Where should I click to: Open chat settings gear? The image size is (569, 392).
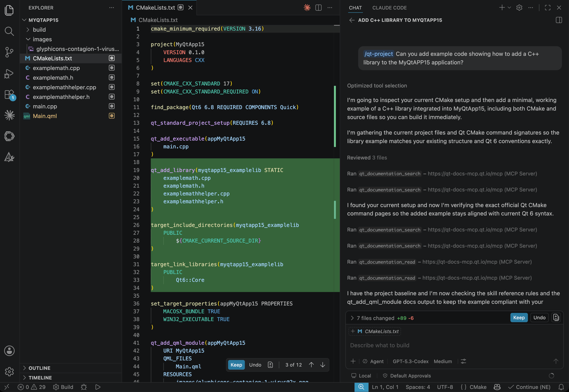[x=519, y=8]
